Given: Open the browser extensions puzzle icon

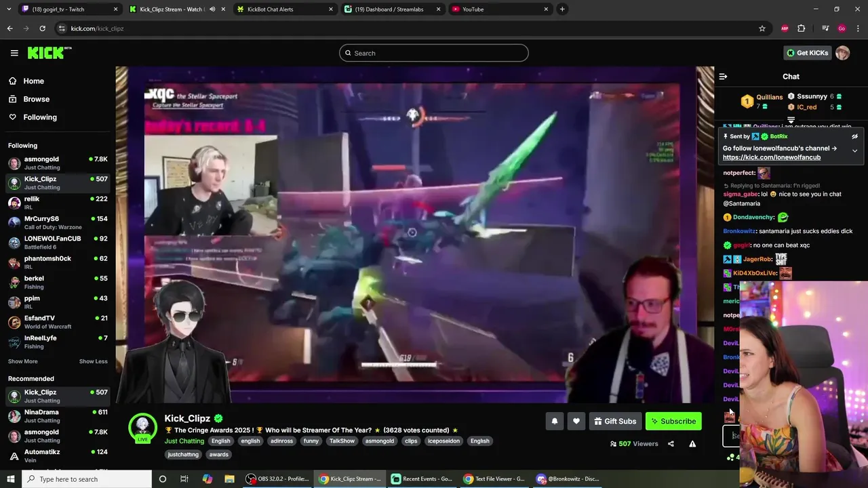Looking at the screenshot, I should pos(802,28).
